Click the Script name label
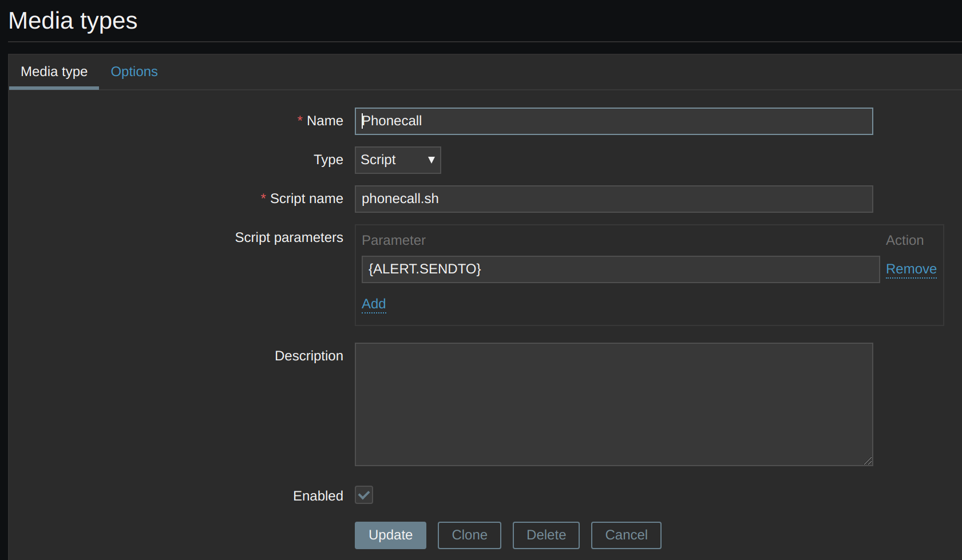This screenshot has height=560, width=962. click(306, 198)
